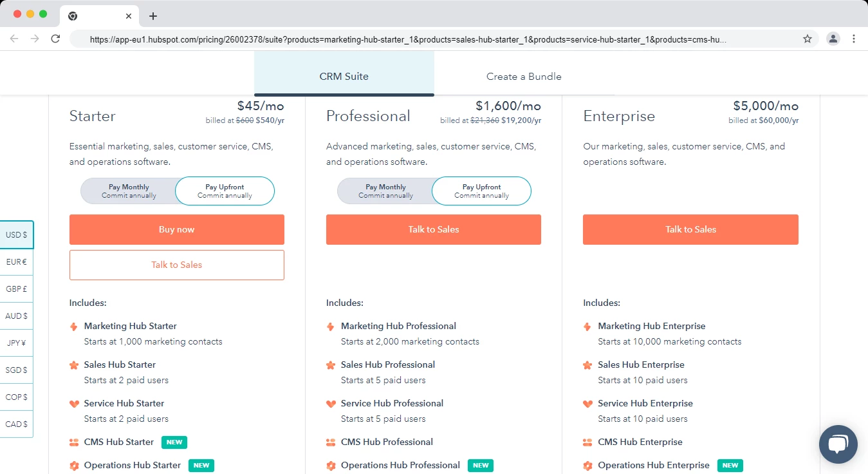Switch currency to SGD $
Viewport: 868px width, 474px height.
pyautogui.click(x=17, y=370)
